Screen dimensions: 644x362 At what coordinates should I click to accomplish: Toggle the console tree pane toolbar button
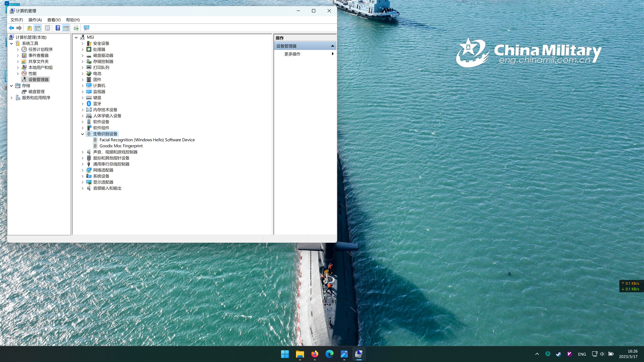38,28
